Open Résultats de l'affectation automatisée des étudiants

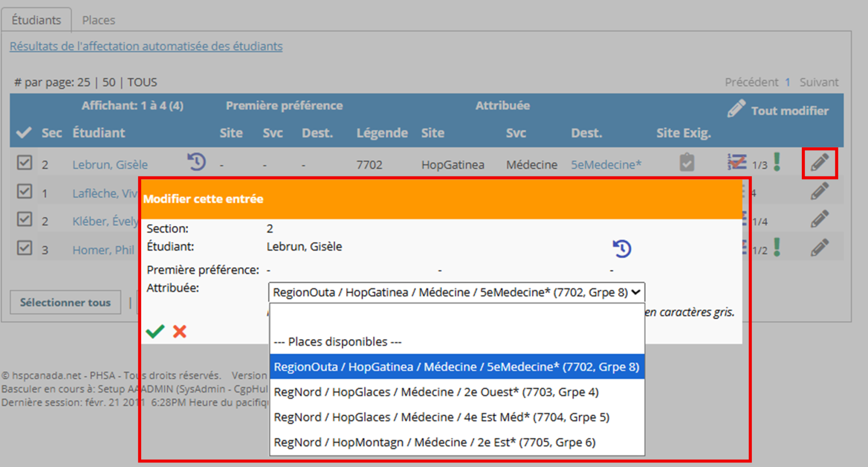coord(146,46)
